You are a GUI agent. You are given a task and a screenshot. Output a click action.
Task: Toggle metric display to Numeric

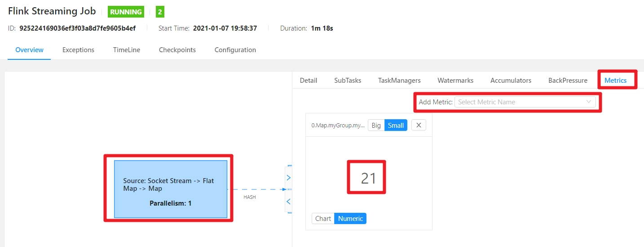point(350,219)
